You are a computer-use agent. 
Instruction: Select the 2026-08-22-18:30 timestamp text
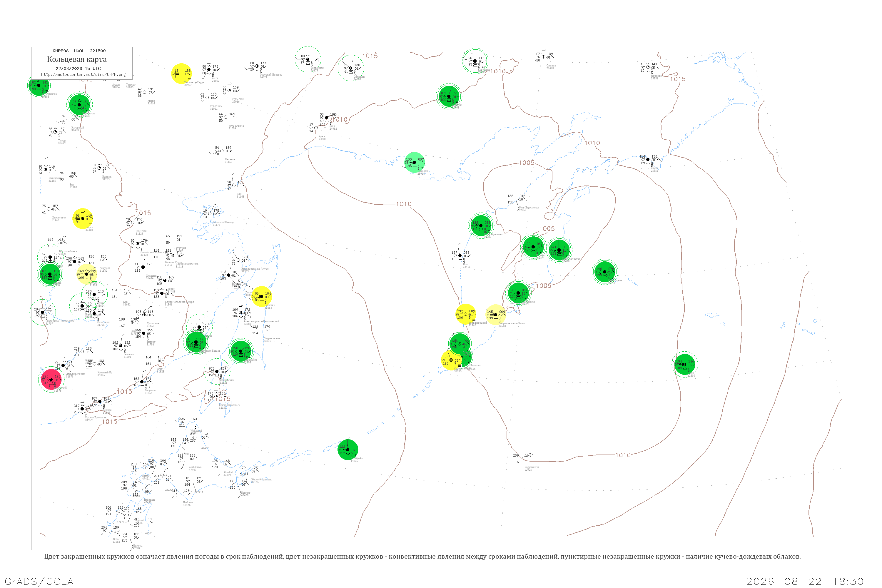click(805, 581)
